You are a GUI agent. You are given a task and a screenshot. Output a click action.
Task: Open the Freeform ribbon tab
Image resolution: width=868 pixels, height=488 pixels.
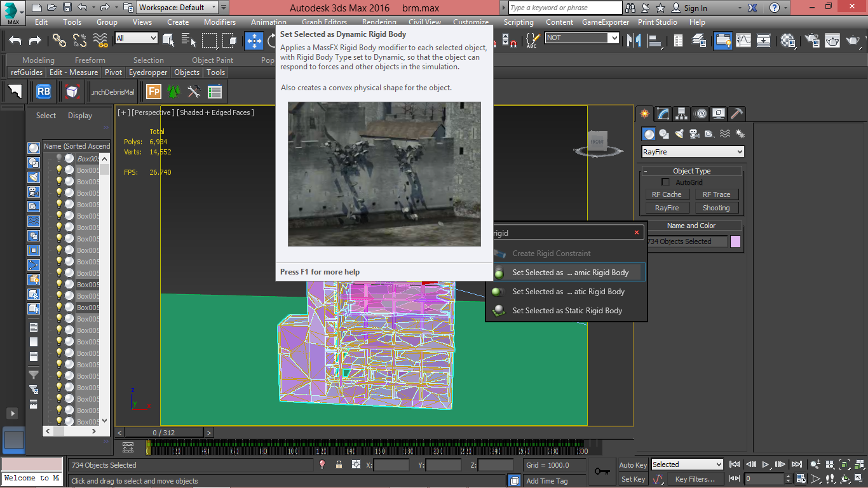pos(90,60)
